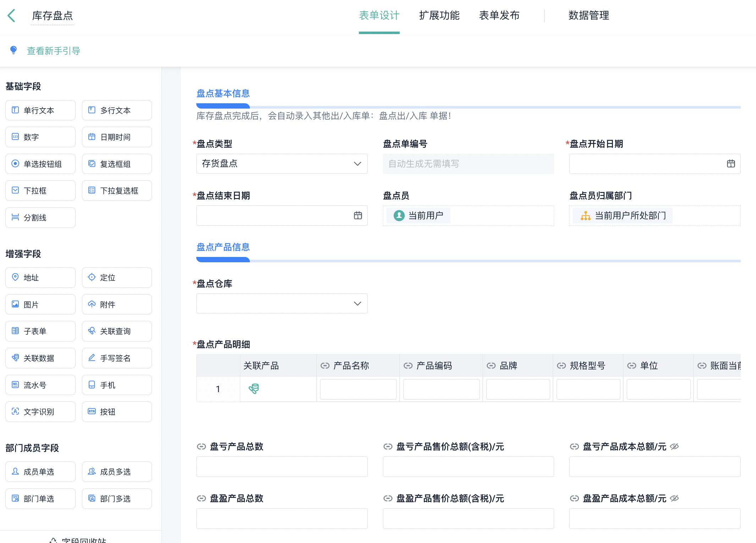Select the 关联数据 field type

(40, 358)
